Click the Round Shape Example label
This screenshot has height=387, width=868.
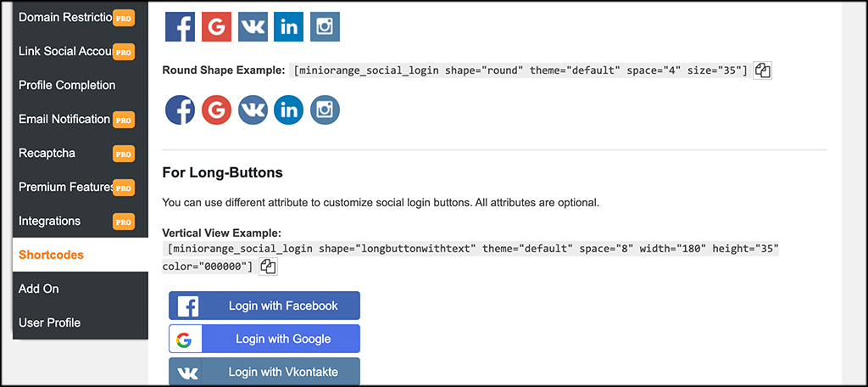(x=224, y=70)
